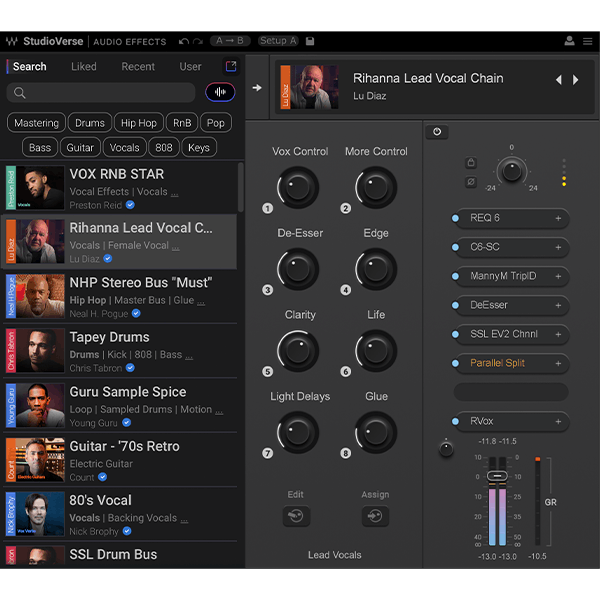Toggle SSL EV2 Chnnl bypass dot

pos(455,334)
